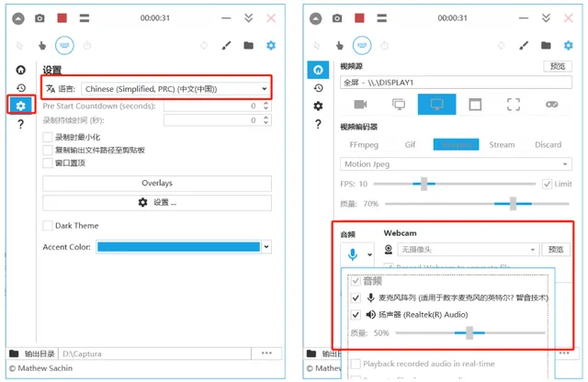Increase the Pre Start Countdown stepper
This screenshot has width=588, height=382.
tap(266, 103)
